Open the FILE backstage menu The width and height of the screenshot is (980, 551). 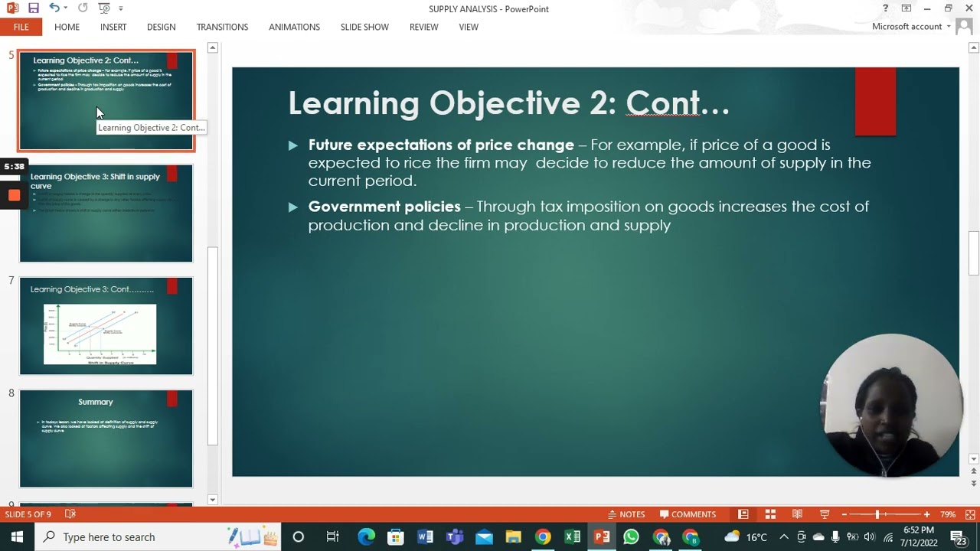click(21, 27)
